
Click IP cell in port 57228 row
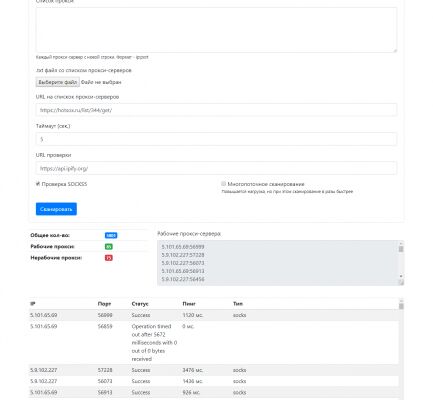(44, 370)
